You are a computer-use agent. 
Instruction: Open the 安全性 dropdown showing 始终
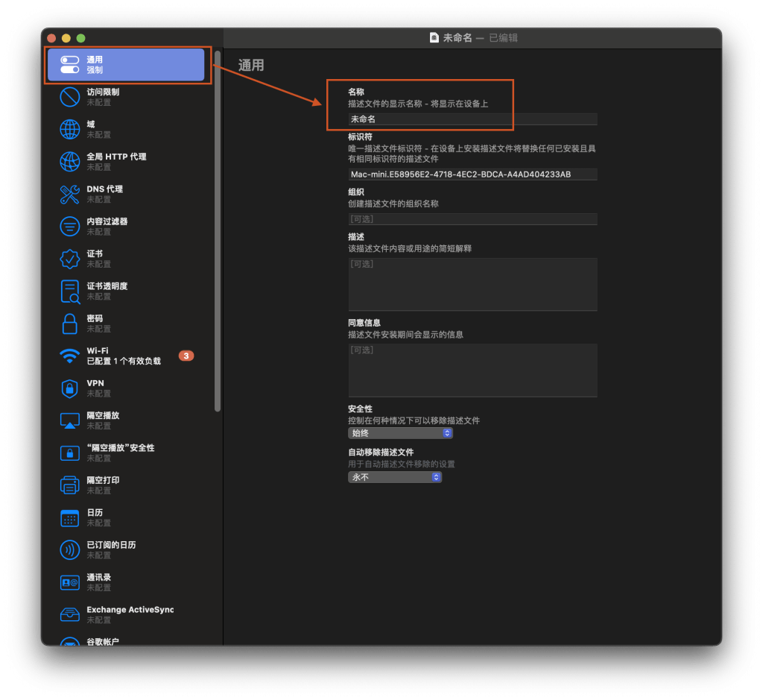pyautogui.click(x=400, y=433)
